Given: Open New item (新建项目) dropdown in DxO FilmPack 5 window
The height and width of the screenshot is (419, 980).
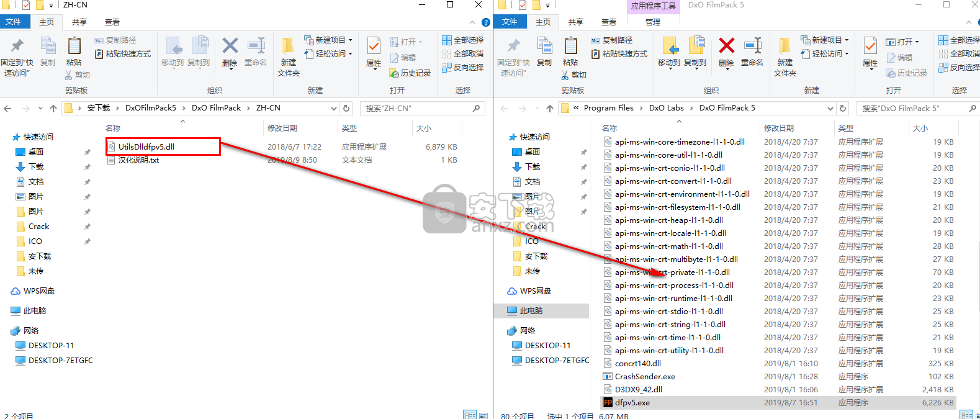Looking at the screenshot, I should 825,40.
